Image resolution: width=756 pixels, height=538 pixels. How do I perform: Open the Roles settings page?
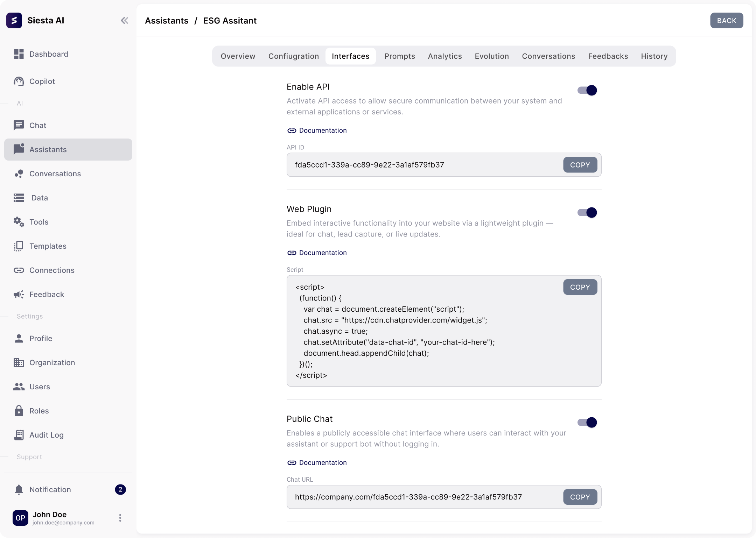[x=68, y=411]
